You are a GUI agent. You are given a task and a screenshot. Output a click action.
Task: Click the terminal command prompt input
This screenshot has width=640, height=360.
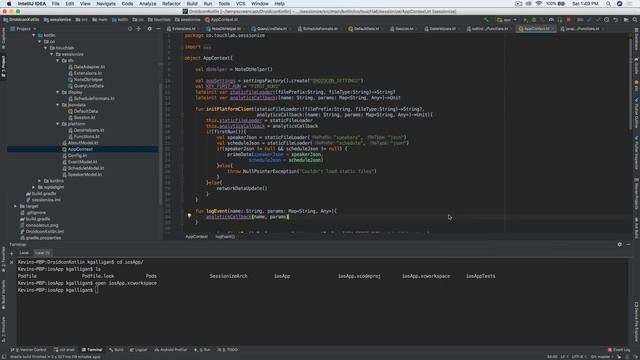tap(97, 290)
